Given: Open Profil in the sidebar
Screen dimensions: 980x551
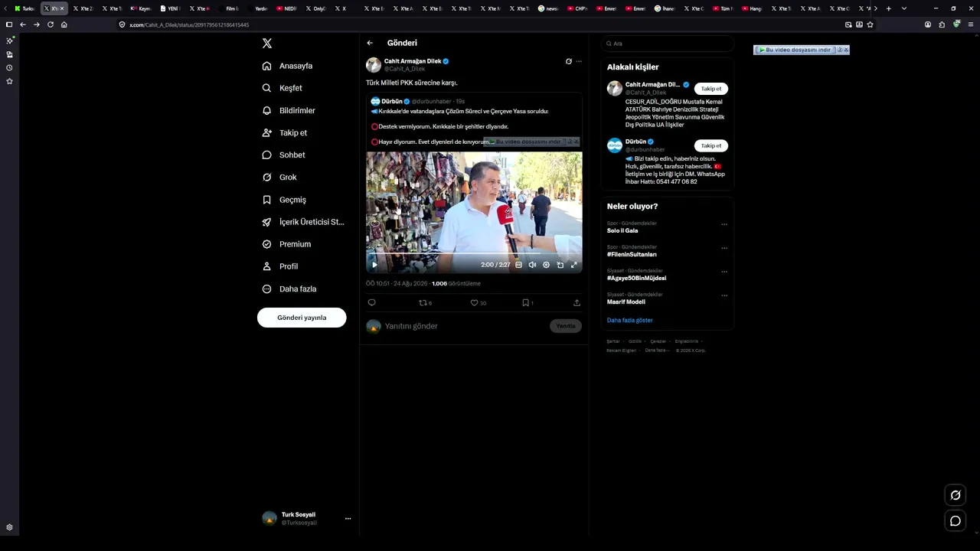Looking at the screenshot, I should pos(279,266).
